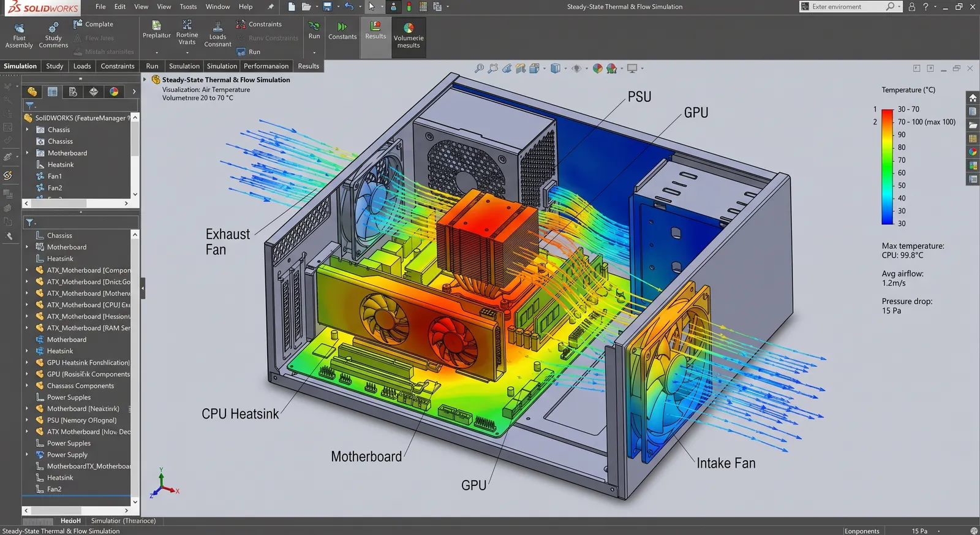Click the pin icon next to Help
980x535 pixels.
pyautogui.click(x=271, y=7)
